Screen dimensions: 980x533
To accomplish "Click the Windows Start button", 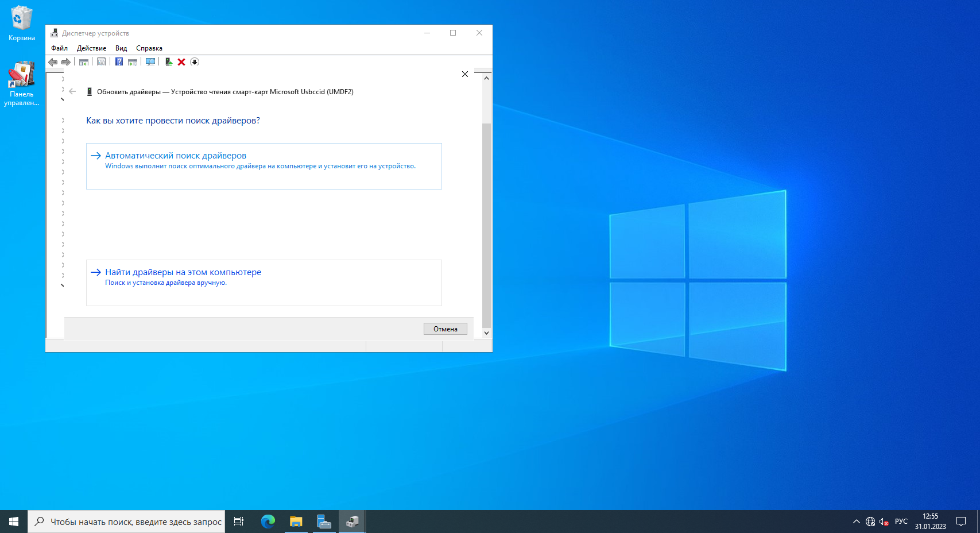I will click(14, 522).
